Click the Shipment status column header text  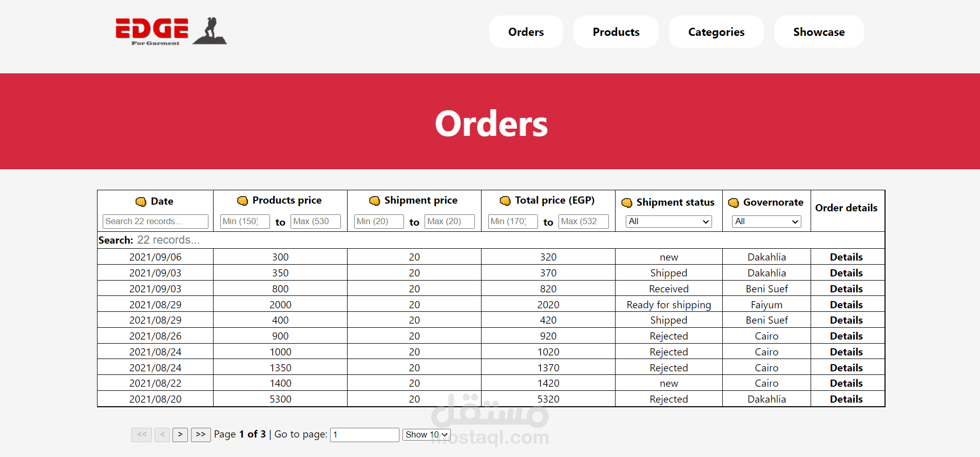[x=675, y=202]
